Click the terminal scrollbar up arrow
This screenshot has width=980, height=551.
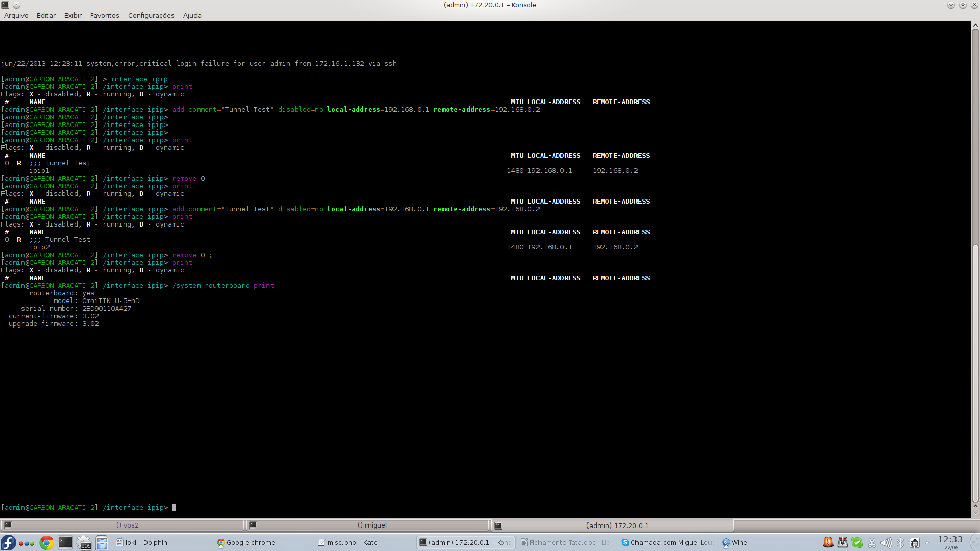(x=975, y=25)
